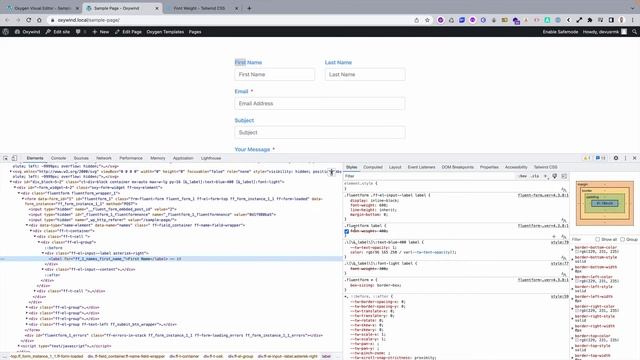Click border-left-color color swatch
Screen dimensions: 640x360
577,281
